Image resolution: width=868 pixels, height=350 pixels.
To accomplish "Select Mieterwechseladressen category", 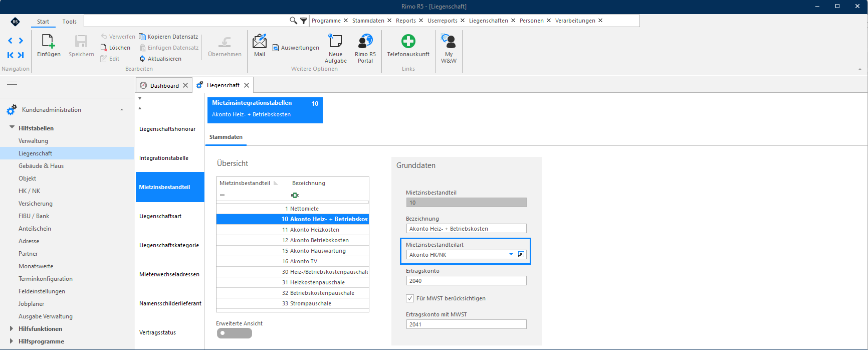I will [x=170, y=274].
